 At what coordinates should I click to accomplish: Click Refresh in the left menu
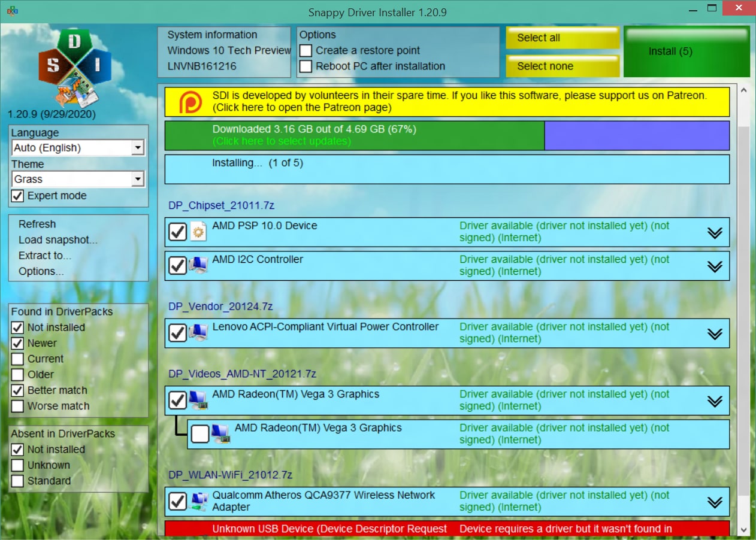[x=37, y=225]
